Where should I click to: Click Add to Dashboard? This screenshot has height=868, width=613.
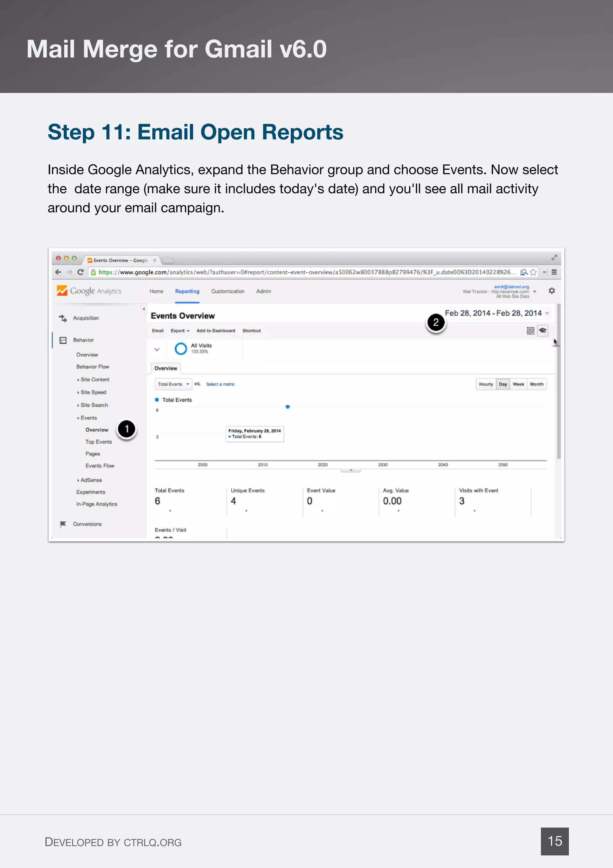pyautogui.click(x=216, y=330)
